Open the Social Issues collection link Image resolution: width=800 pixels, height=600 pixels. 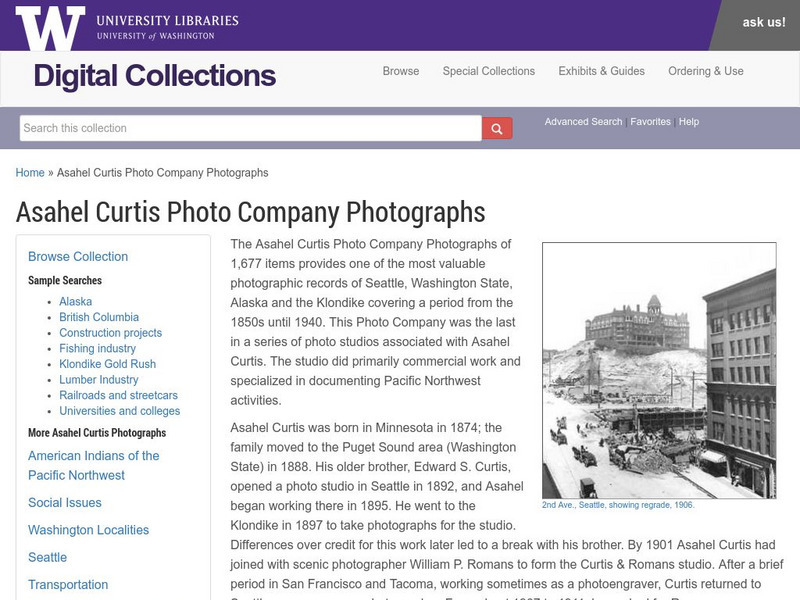click(x=65, y=503)
